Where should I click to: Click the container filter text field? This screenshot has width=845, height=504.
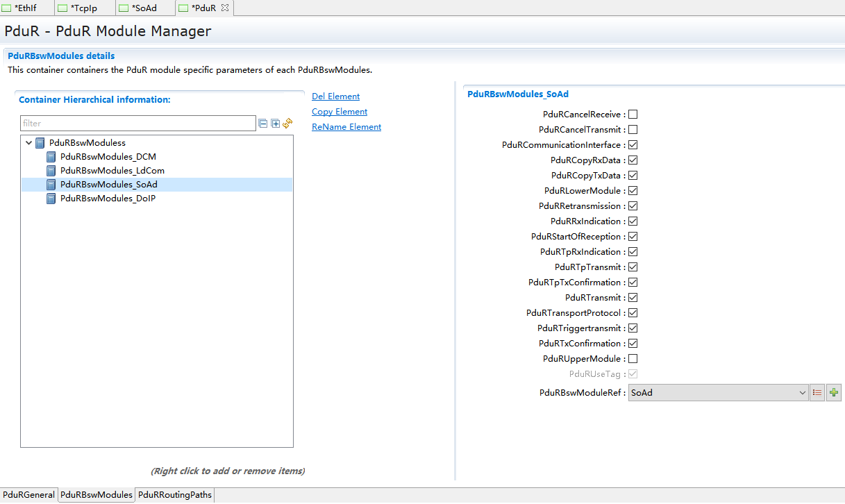pyautogui.click(x=137, y=124)
